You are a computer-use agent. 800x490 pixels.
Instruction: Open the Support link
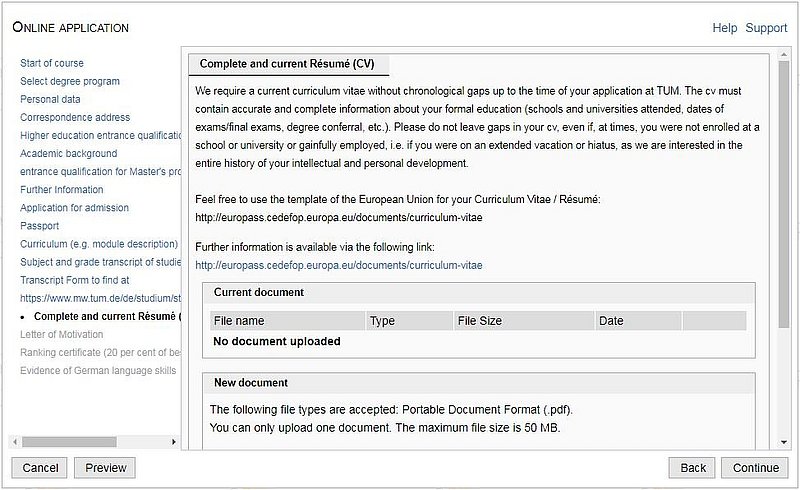pyautogui.click(x=766, y=28)
